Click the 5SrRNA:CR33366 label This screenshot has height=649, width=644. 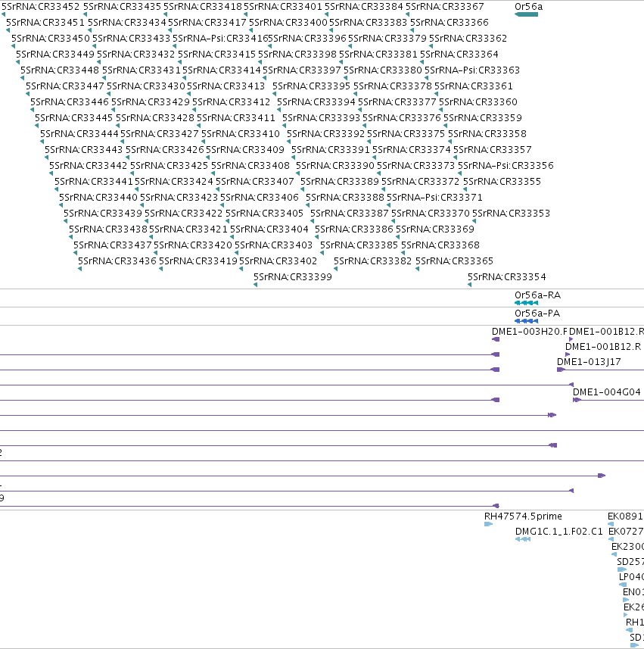pyautogui.click(x=450, y=23)
